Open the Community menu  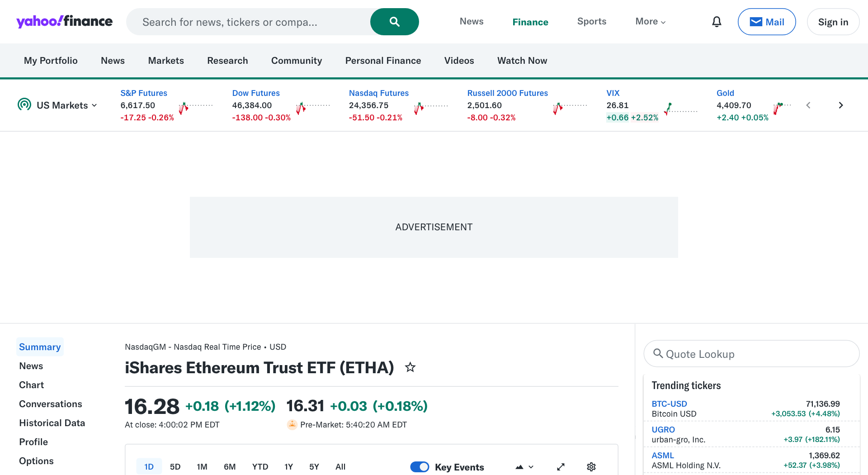pos(297,61)
